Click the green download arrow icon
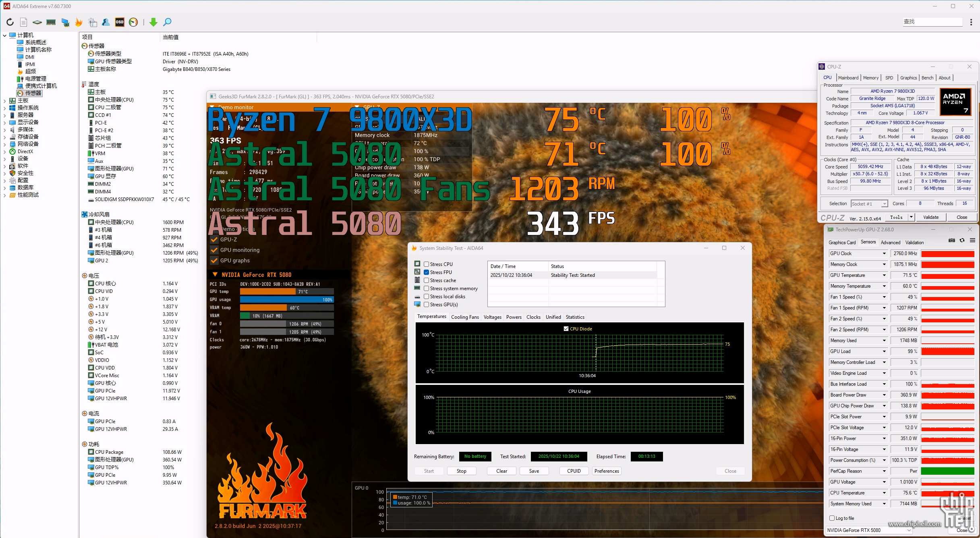980x538 pixels. click(153, 22)
